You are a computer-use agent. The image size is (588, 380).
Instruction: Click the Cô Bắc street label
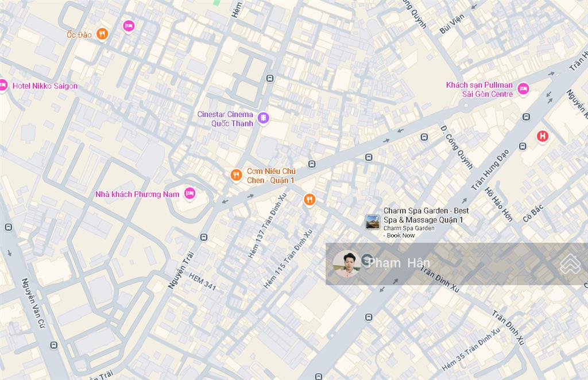(x=533, y=213)
